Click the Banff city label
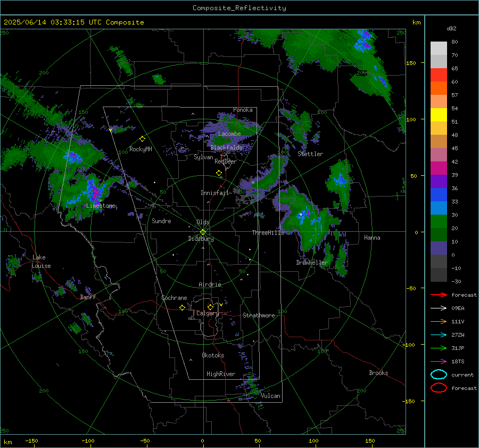The height and width of the screenshot is (448, 479). click(88, 297)
